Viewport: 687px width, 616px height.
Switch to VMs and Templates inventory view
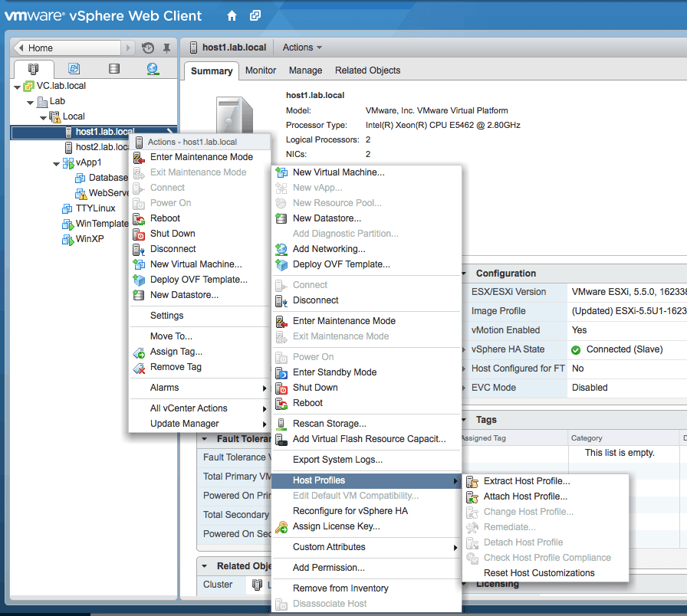point(74,69)
